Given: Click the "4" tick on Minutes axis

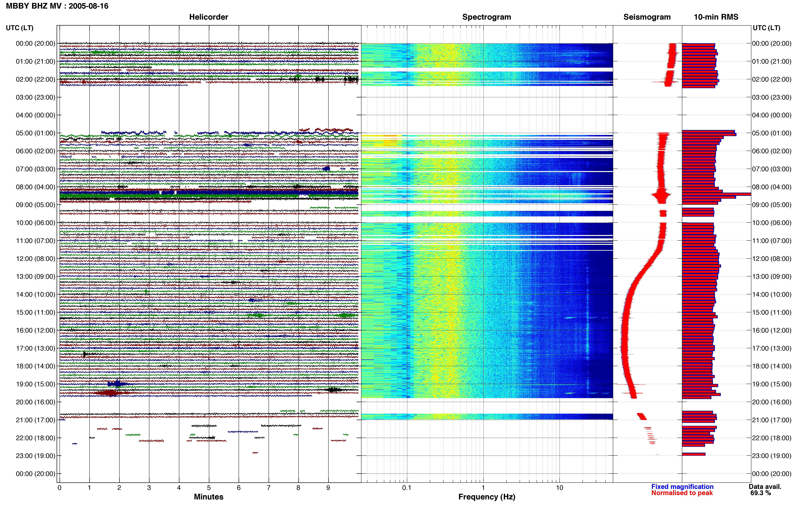Looking at the screenshot, I should point(179,488).
